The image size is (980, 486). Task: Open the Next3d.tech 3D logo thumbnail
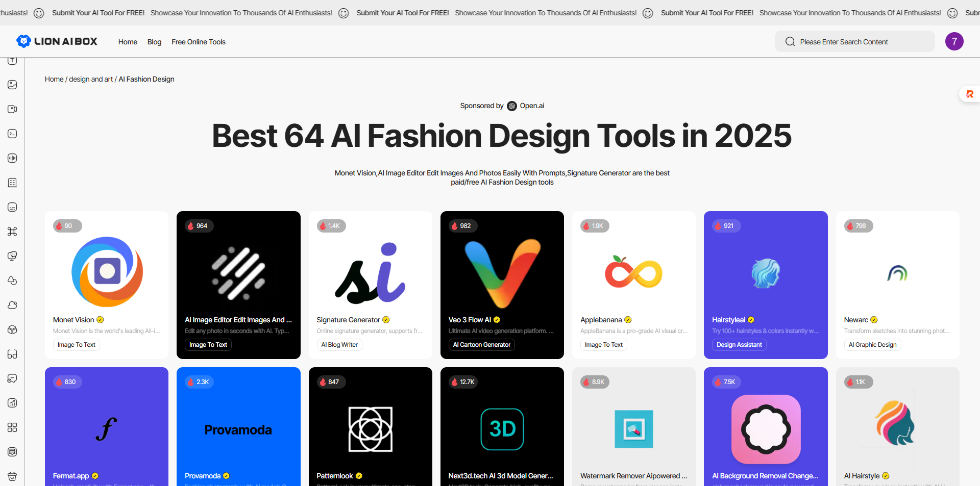click(x=502, y=429)
